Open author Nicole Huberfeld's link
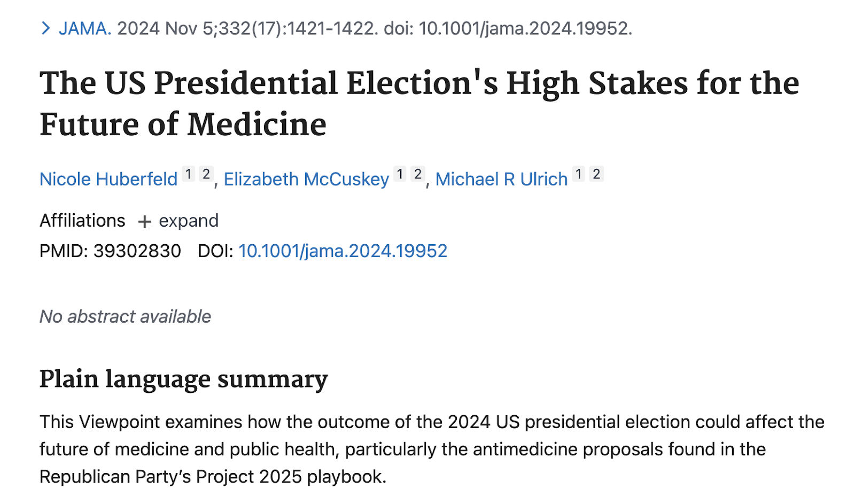Image resolution: width=855 pixels, height=504 pixels. 108,179
